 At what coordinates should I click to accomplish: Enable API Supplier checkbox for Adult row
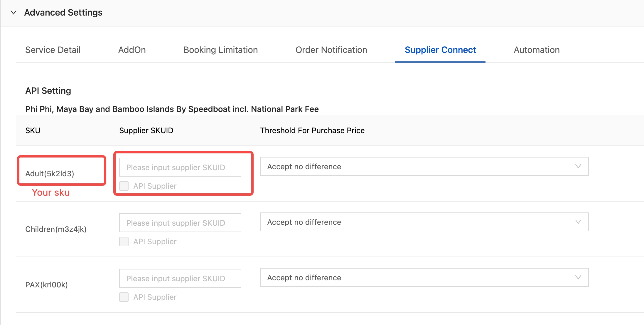coord(124,186)
